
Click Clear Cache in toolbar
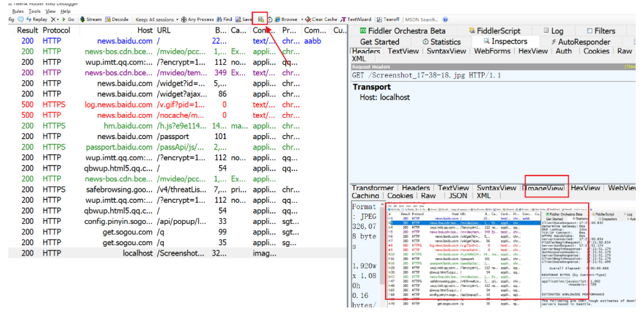(x=321, y=19)
